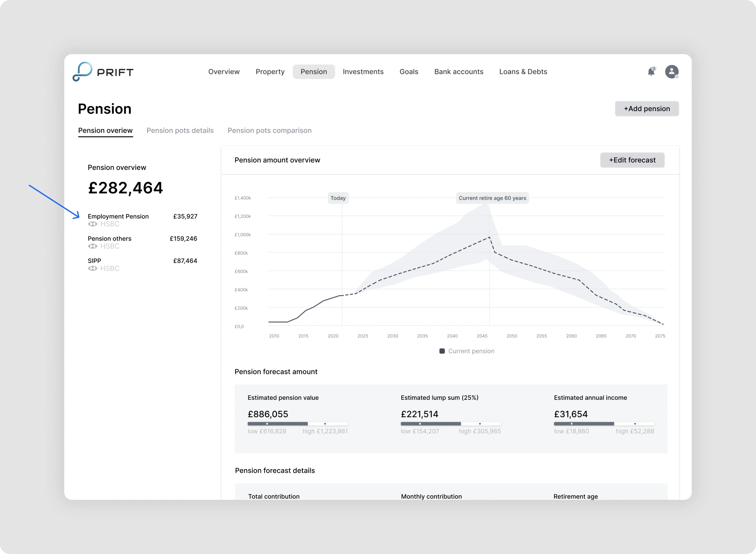756x554 pixels.
Task: Switch to Pension pots details tab
Action: [180, 130]
